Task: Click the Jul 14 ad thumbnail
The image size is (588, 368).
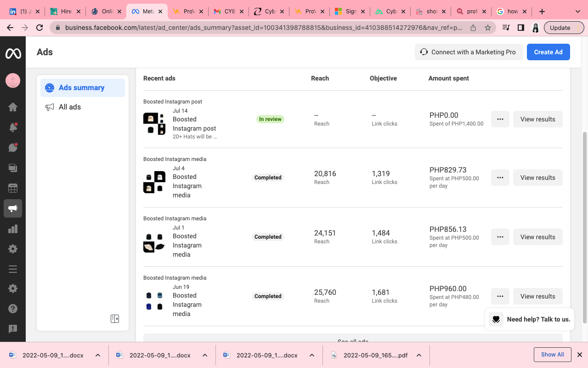Action: coord(154,124)
